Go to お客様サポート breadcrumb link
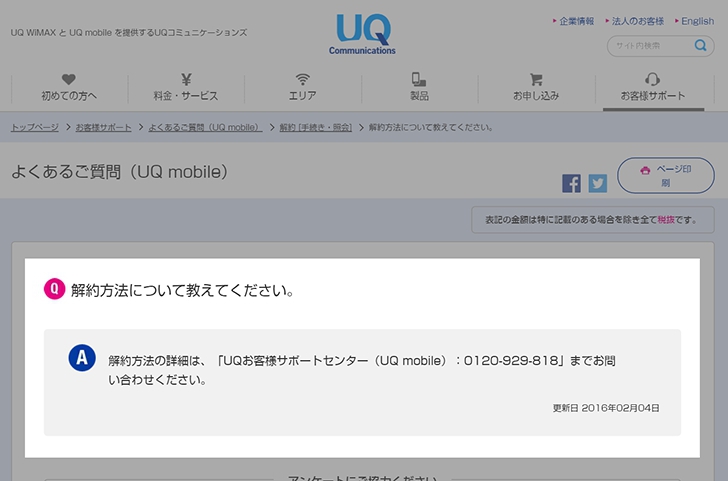728x481 pixels. (104, 127)
